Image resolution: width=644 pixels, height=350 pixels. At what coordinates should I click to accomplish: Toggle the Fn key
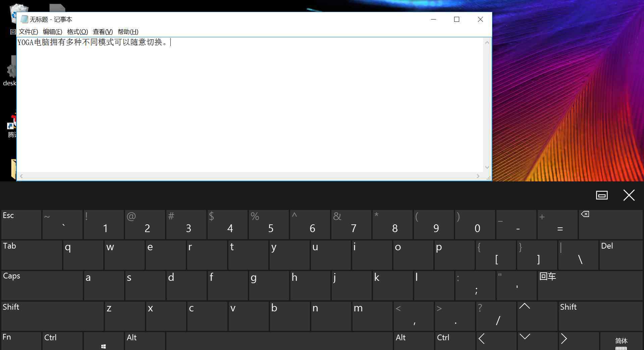point(21,341)
